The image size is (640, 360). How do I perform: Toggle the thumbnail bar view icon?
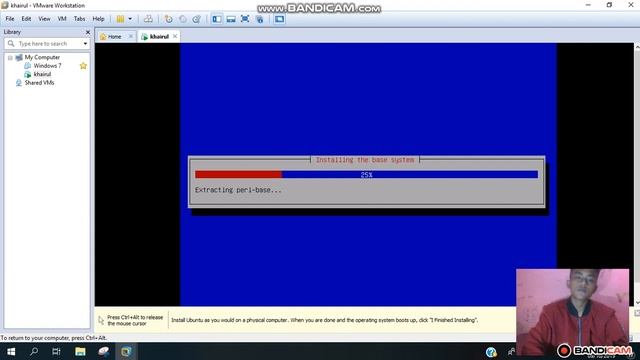(231, 19)
